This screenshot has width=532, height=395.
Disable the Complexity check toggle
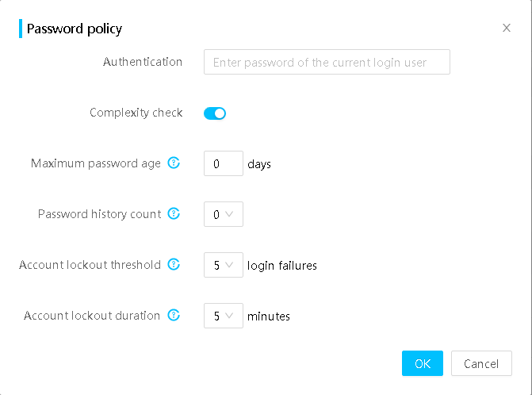coord(215,113)
